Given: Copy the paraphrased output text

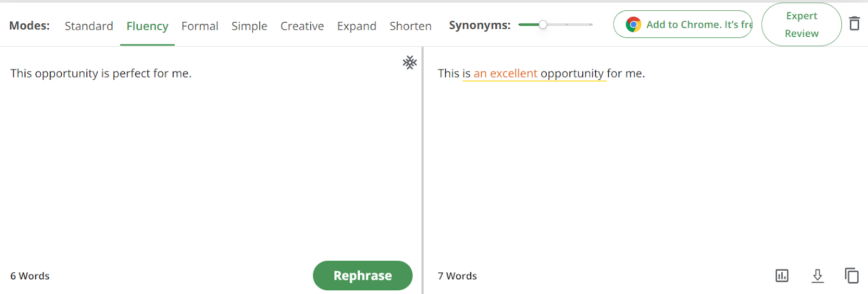Looking at the screenshot, I should pyautogui.click(x=852, y=276).
